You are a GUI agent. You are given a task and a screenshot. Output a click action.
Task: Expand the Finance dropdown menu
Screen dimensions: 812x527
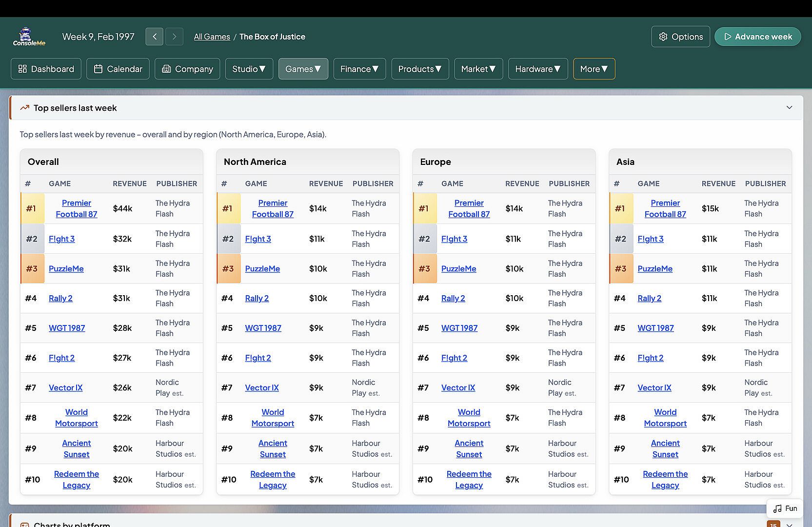[x=359, y=69]
